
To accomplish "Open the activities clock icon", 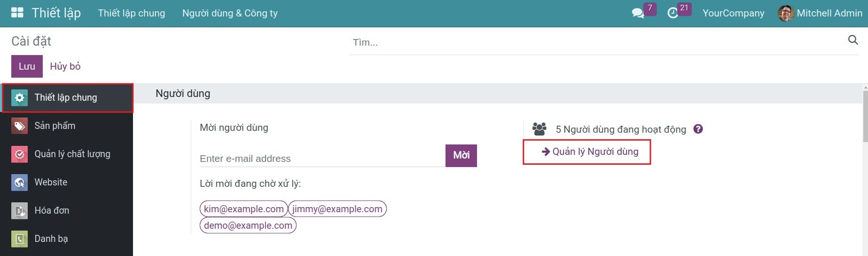I will pos(673,13).
